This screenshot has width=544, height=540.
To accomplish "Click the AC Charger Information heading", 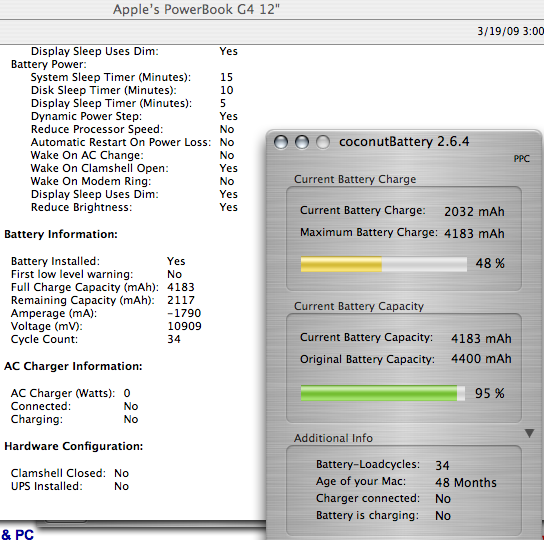I will [73, 366].
